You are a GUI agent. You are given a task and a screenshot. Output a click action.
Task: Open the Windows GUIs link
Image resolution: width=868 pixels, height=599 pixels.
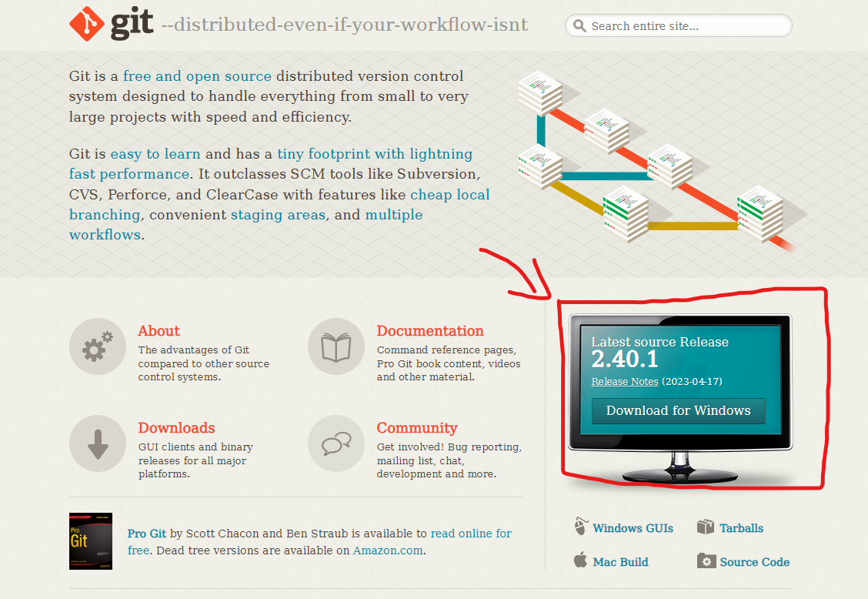click(x=633, y=528)
